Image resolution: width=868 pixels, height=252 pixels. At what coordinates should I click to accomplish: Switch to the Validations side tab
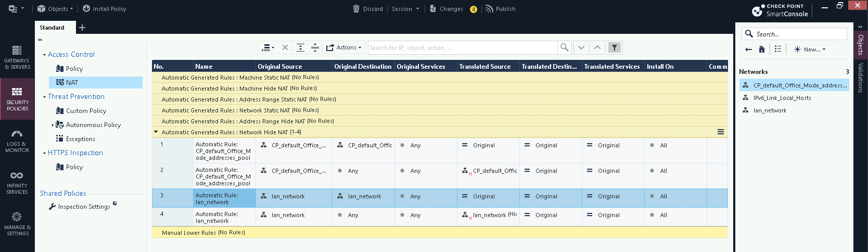(x=861, y=78)
